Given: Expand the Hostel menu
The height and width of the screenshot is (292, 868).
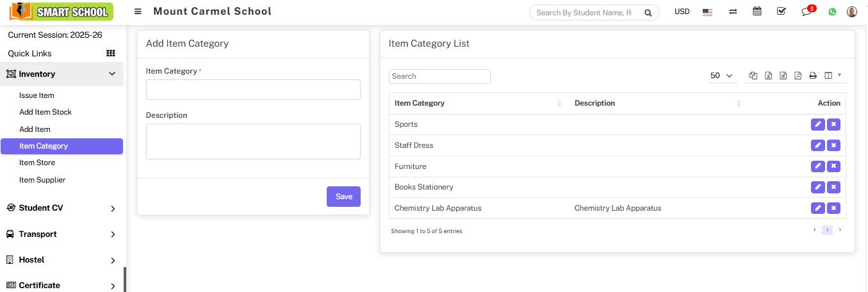Looking at the screenshot, I should (x=61, y=260).
